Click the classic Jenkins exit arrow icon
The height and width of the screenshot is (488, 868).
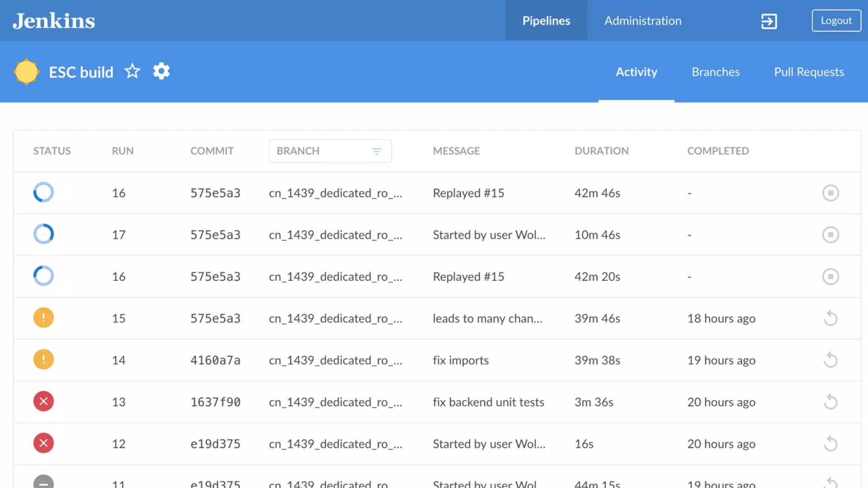click(769, 21)
